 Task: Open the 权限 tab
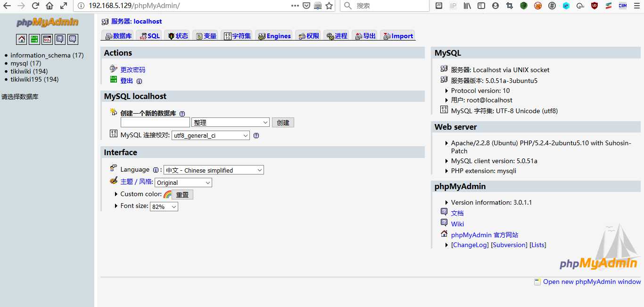click(308, 36)
